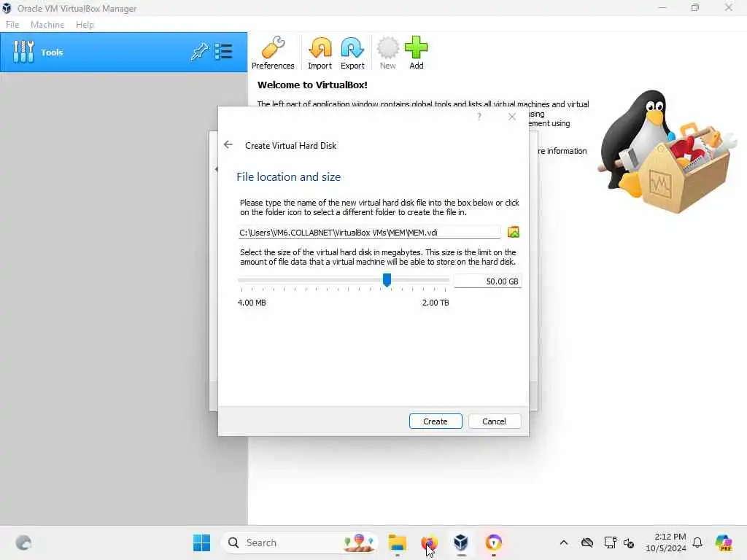
Task: Click the pin icon beside Tools
Action: [199, 52]
